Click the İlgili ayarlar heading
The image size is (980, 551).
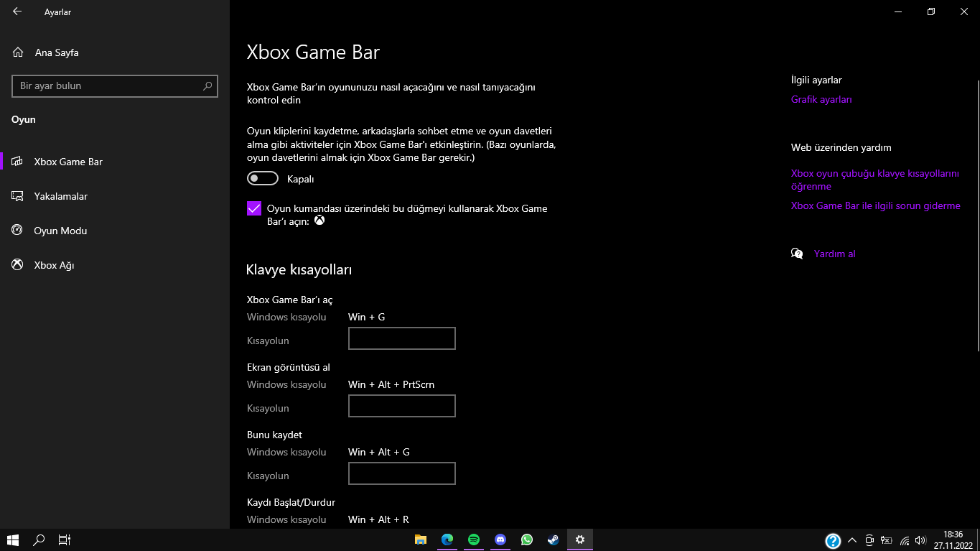[816, 80]
